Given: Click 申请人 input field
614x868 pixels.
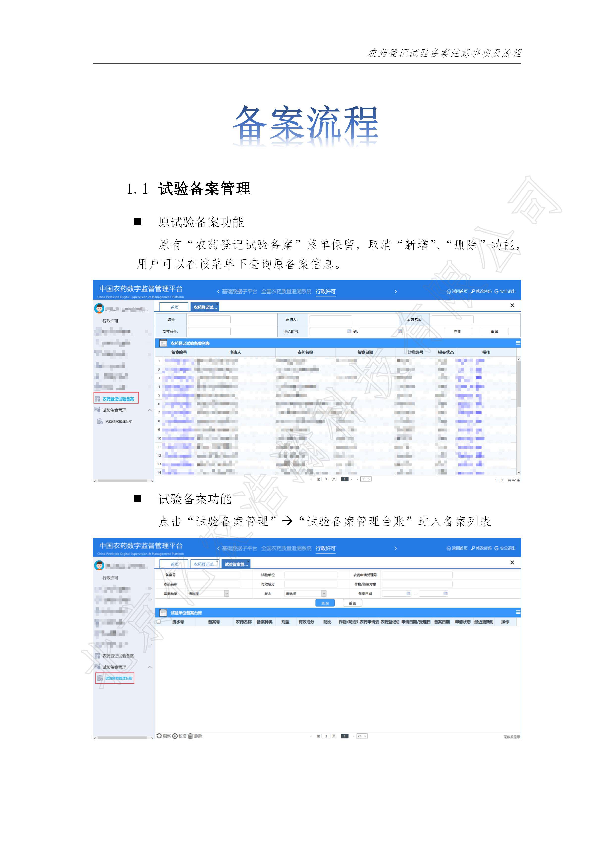Looking at the screenshot, I should [x=331, y=320].
